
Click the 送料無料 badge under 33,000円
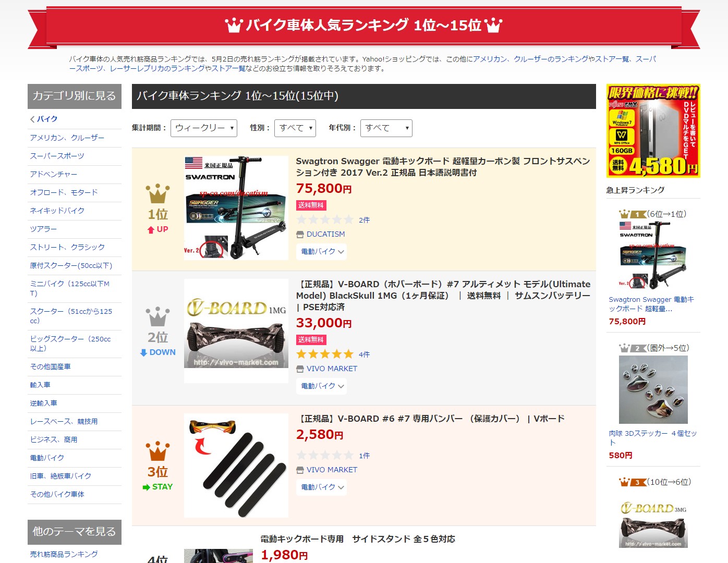(311, 340)
